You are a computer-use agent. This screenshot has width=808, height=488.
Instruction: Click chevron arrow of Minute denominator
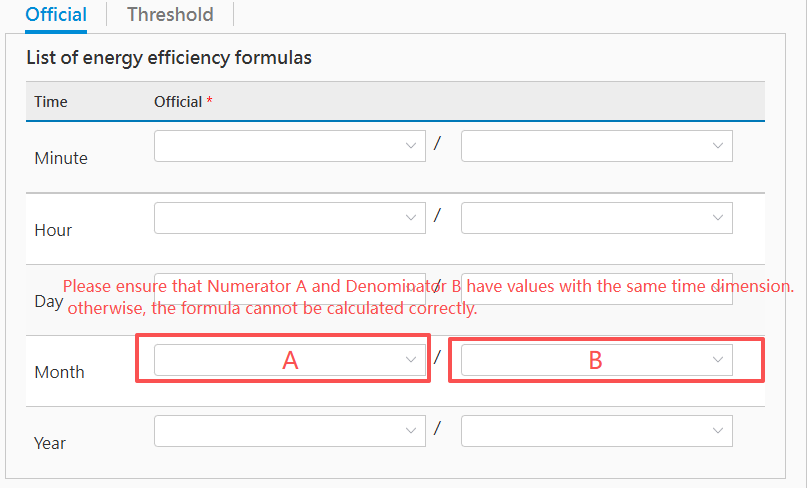pos(718,146)
